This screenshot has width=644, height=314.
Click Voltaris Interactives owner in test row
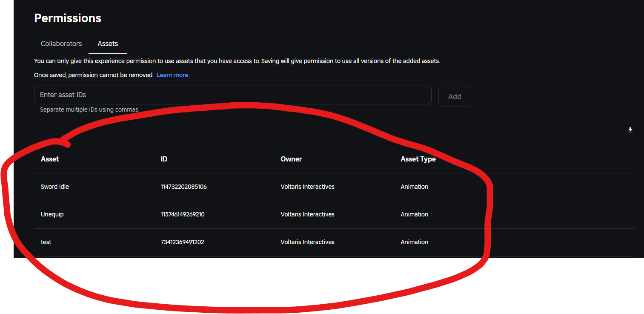click(x=307, y=242)
